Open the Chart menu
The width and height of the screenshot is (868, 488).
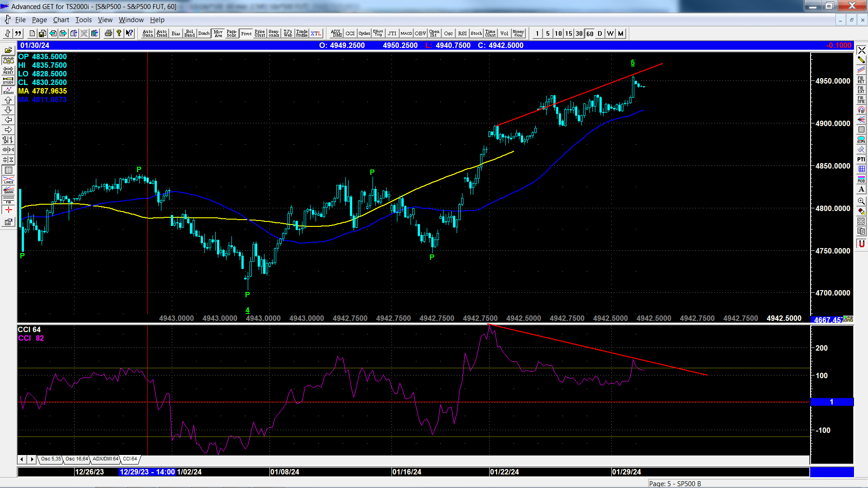point(61,20)
